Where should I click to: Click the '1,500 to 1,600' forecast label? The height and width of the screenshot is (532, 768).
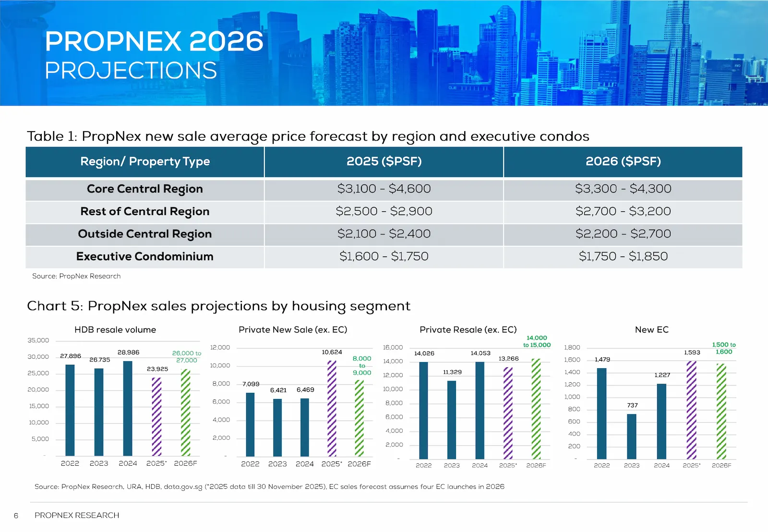724,348
